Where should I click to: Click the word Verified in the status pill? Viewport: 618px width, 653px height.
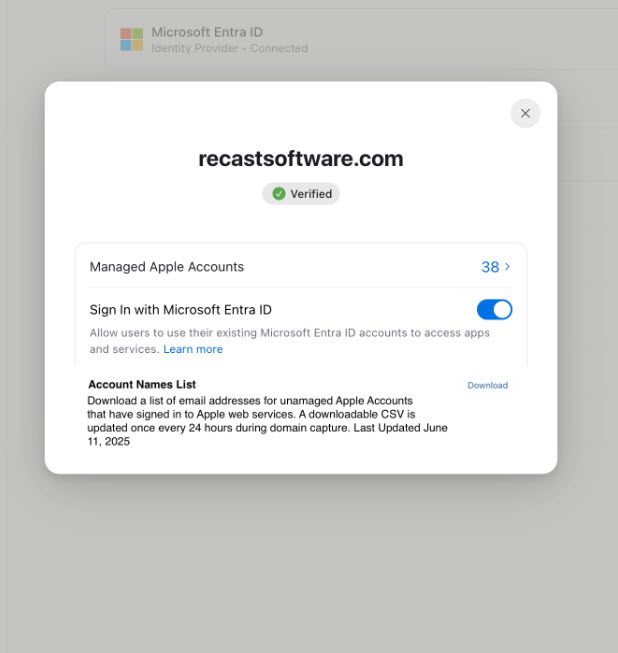pos(311,194)
